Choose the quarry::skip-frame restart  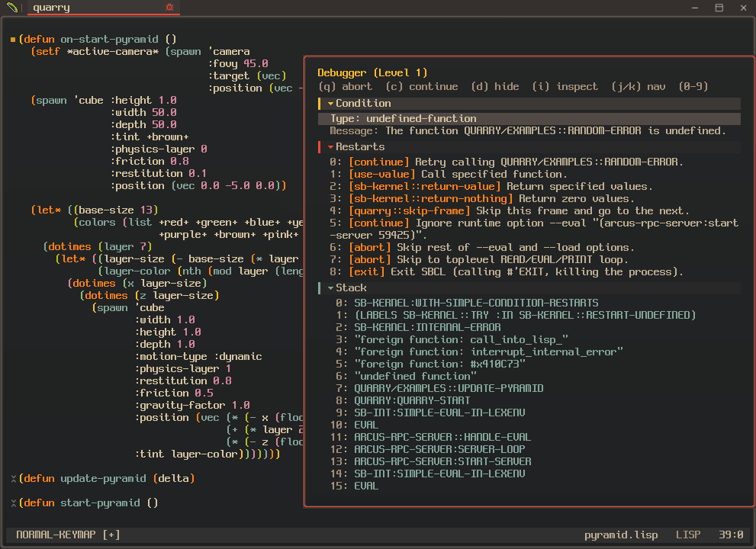point(410,211)
